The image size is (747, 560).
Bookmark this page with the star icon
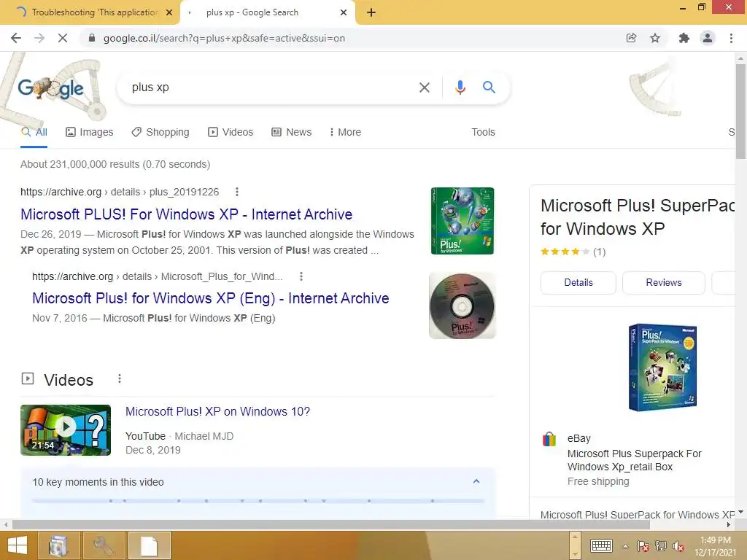(655, 38)
